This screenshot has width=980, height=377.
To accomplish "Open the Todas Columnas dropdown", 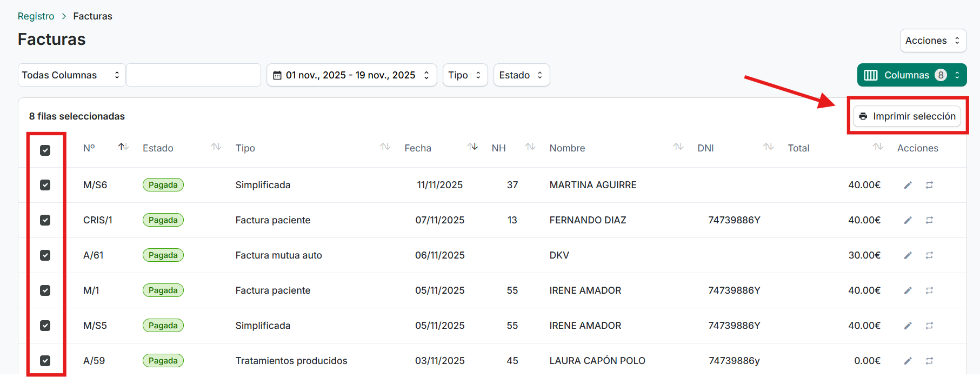I will pos(71,75).
